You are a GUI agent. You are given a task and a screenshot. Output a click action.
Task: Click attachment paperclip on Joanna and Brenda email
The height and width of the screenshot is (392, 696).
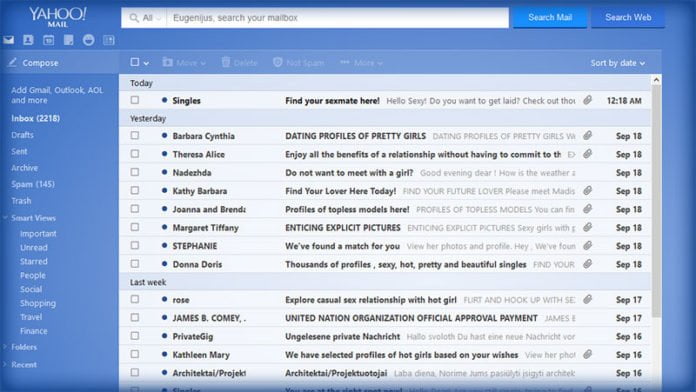coord(587,209)
